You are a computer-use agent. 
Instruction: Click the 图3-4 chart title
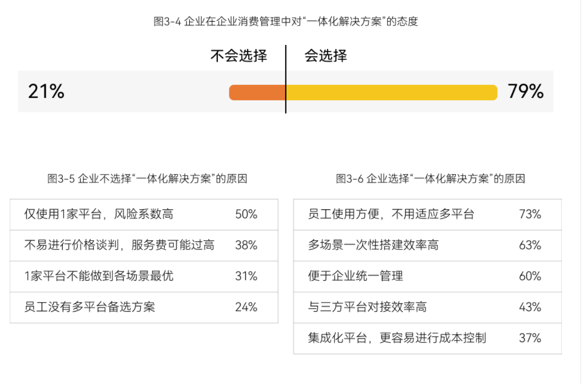click(x=286, y=21)
